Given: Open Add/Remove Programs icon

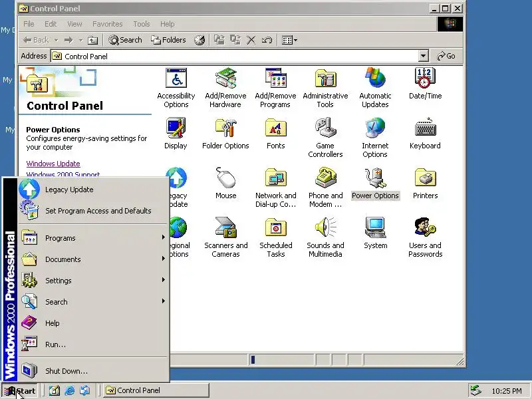Looking at the screenshot, I should (275, 88).
